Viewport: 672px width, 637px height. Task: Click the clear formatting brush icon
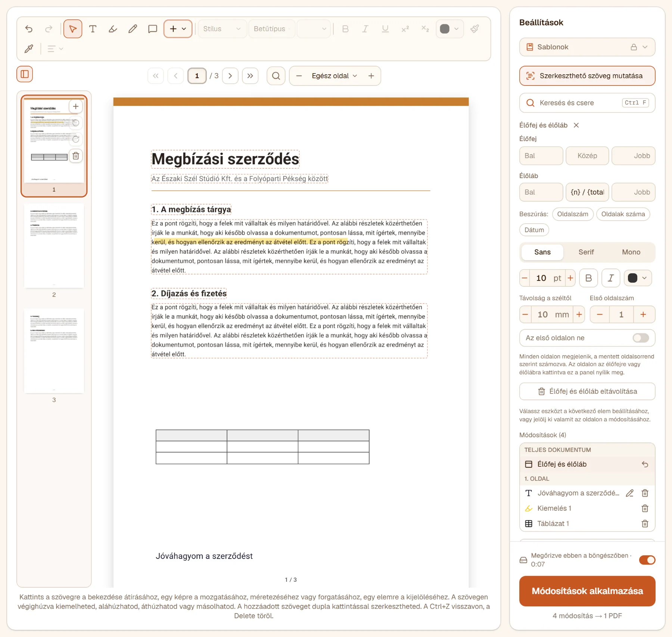pos(475,29)
